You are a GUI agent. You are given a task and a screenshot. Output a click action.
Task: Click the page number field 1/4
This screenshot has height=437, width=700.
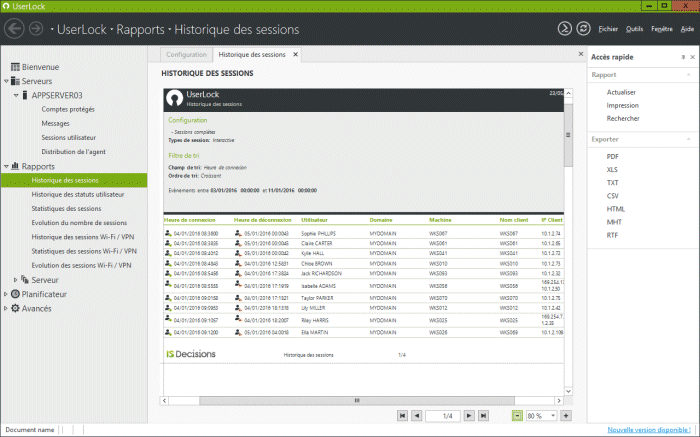tap(443, 416)
